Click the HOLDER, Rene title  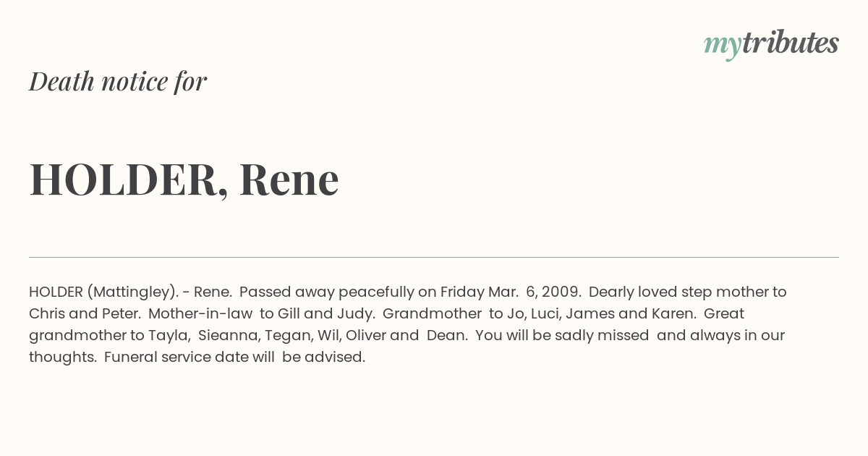[x=184, y=179]
